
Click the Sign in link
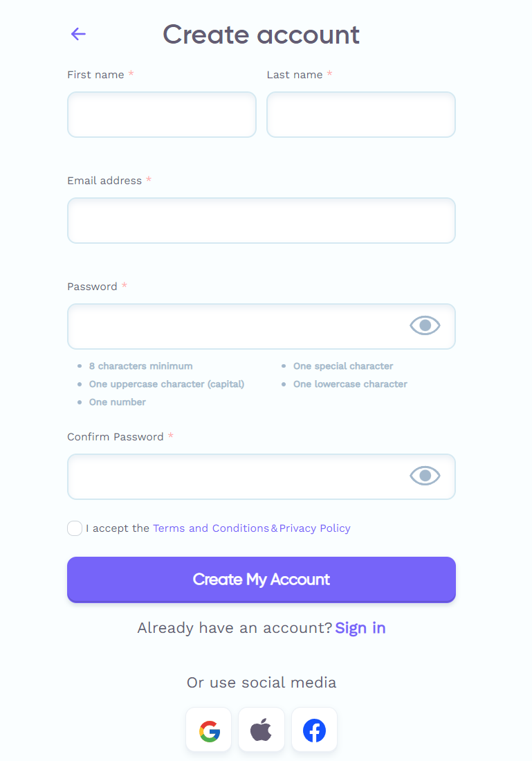[x=360, y=627]
